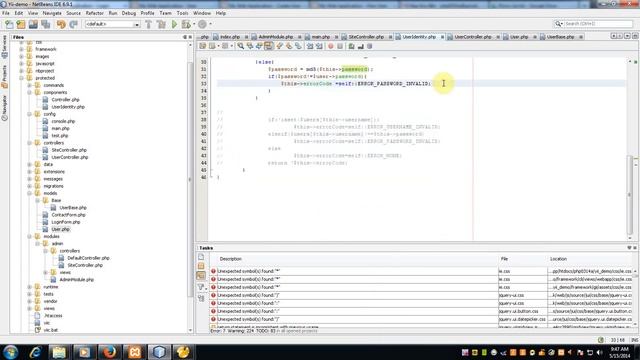Open the Refactor menu
640x360 pixels.
tap(94, 13)
